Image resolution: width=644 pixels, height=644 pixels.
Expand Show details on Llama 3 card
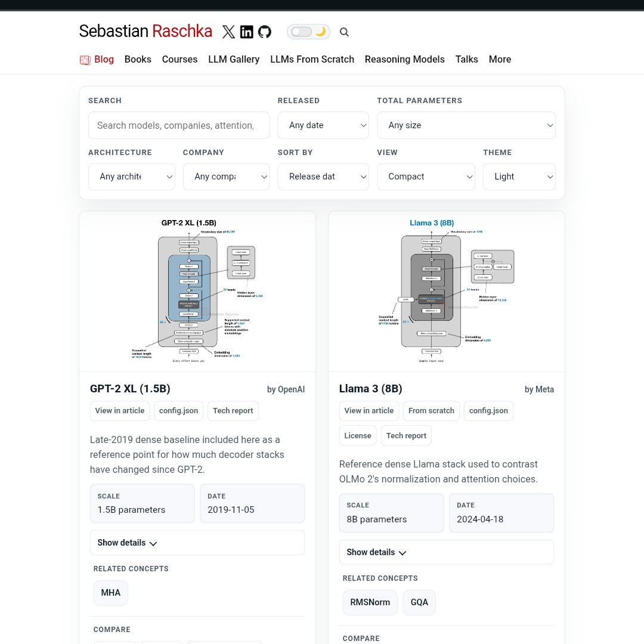[x=447, y=552]
